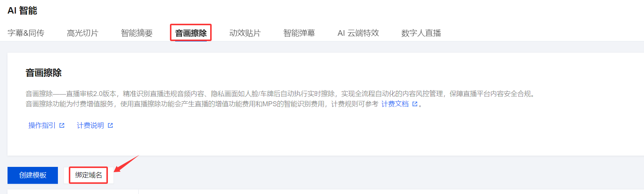Click the 绑定域名 button
This screenshot has width=644, height=194.
tap(89, 175)
